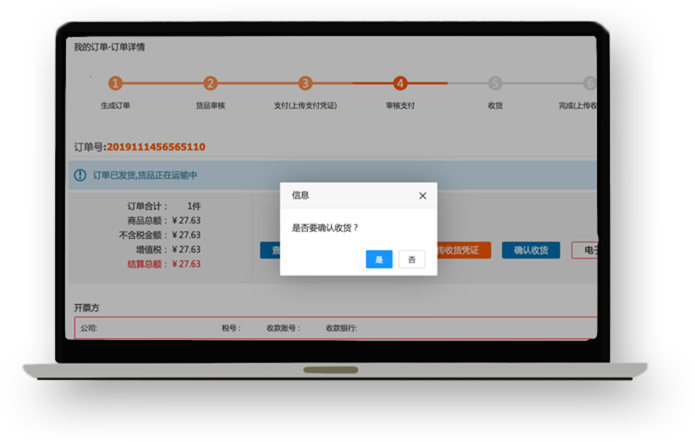Click step 1 circle for 生成订单
Screen dimensions: 695x442
coord(115,84)
